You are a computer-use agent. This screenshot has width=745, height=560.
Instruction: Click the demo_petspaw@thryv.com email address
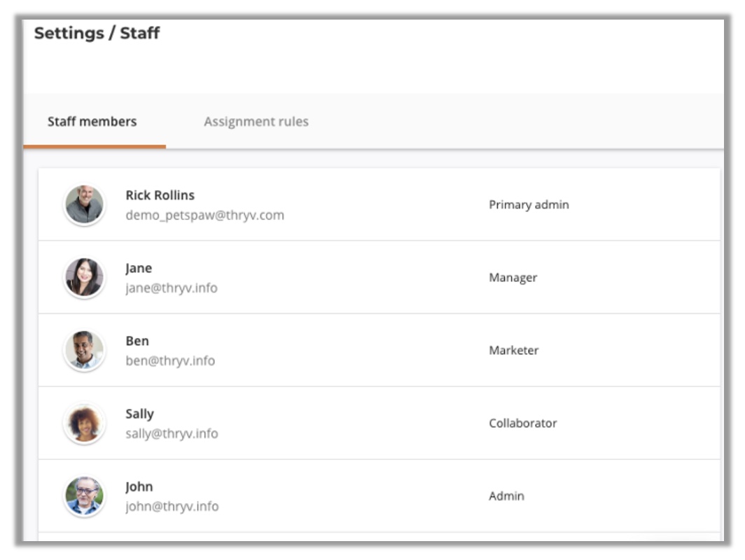(204, 216)
